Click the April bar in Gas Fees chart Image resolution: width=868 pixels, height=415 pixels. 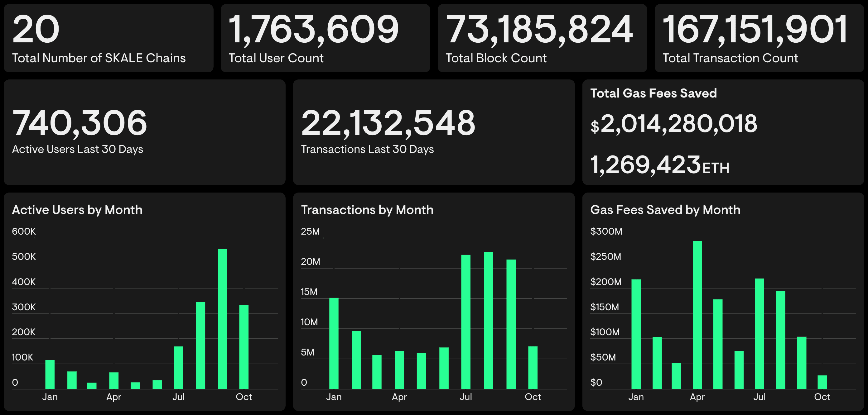click(x=697, y=315)
